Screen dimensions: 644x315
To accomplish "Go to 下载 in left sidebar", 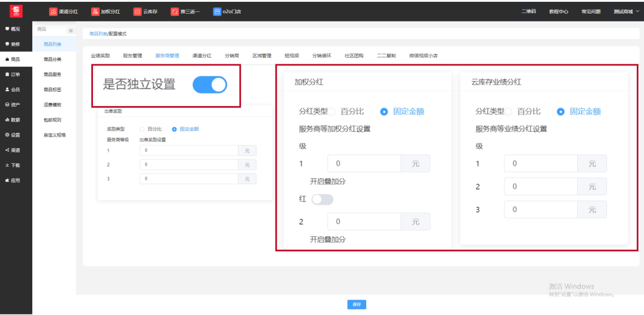I will 13,166.
